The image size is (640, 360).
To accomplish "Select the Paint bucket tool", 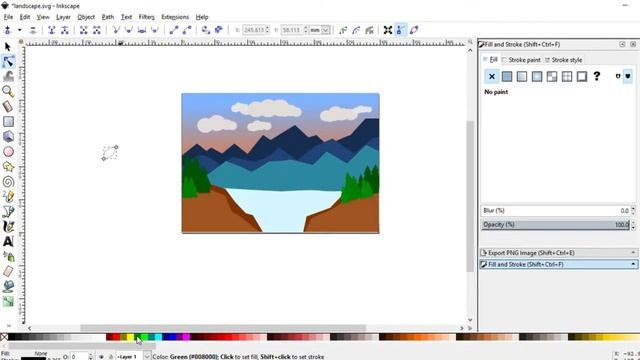I will click(x=8, y=287).
